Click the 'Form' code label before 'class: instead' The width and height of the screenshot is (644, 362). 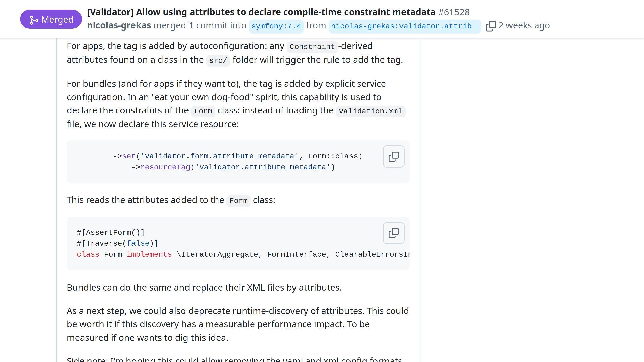203,111
